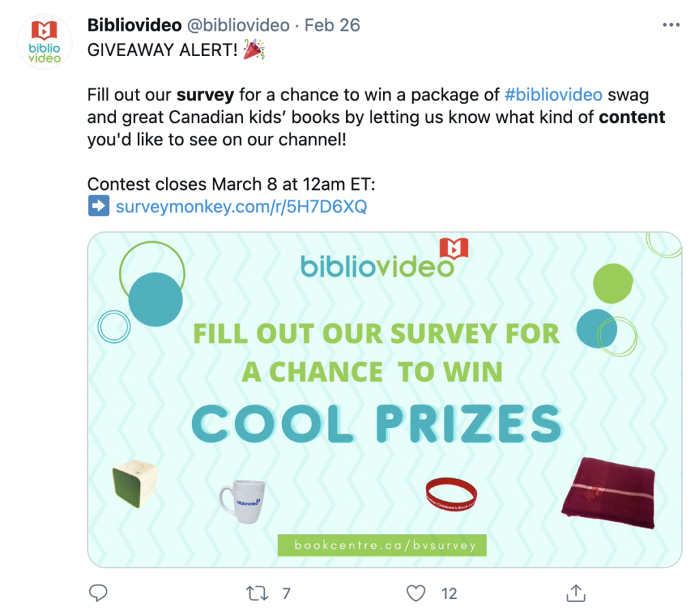The image size is (699, 616).
Task: Click the red wristband in the image
Action: (x=451, y=494)
